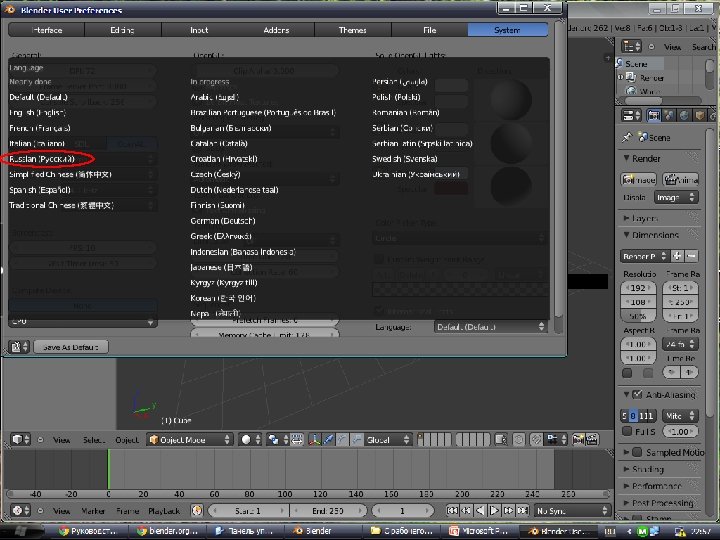
Task: Switch to the Input preferences tab
Action: click(199, 30)
